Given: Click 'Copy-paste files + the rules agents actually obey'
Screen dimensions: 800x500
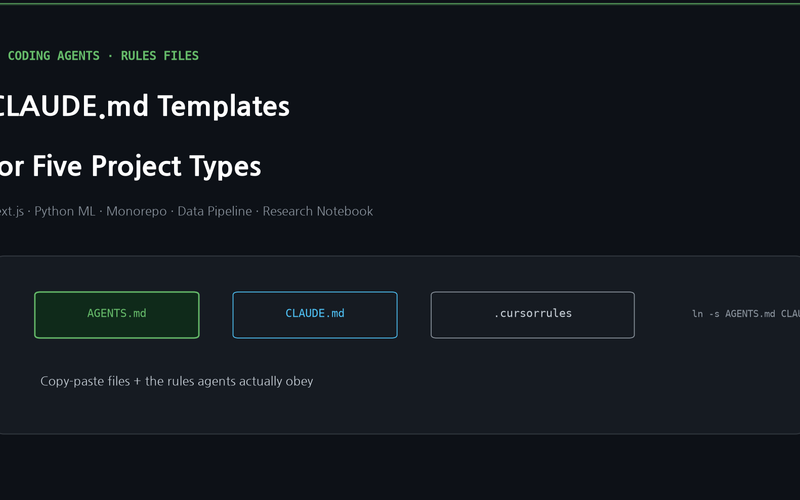Looking at the screenshot, I should [177, 381].
